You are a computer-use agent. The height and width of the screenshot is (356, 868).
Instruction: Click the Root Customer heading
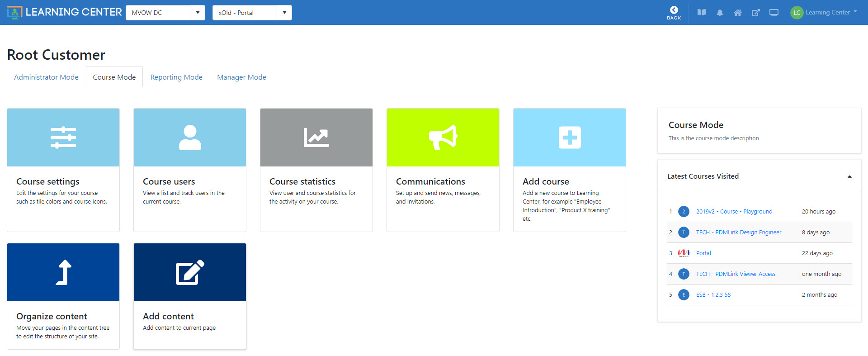coord(56,55)
